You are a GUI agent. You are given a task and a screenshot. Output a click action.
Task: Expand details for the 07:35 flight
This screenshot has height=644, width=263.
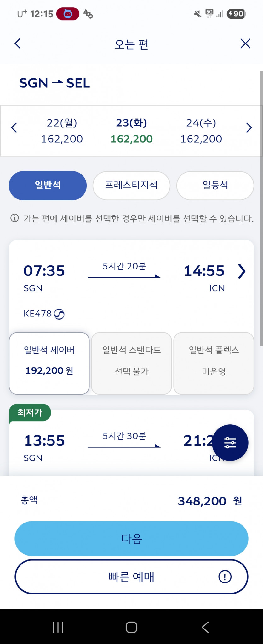242,271
